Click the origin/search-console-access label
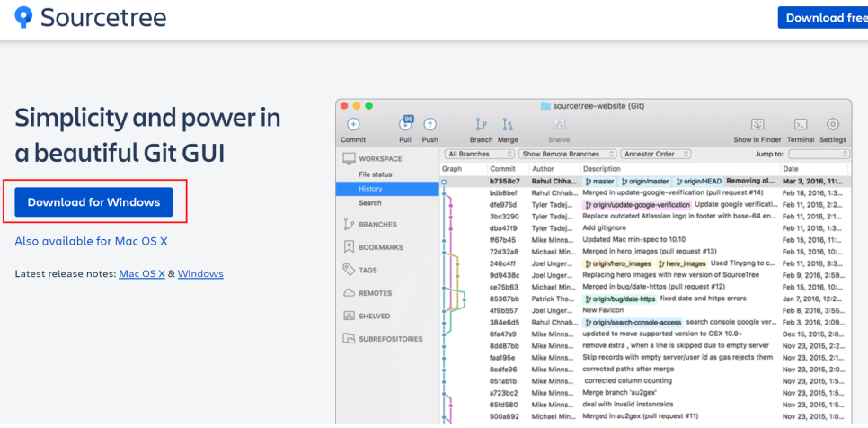Image resolution: width=868 pixels, height=428 pixels. pos(633,322)
